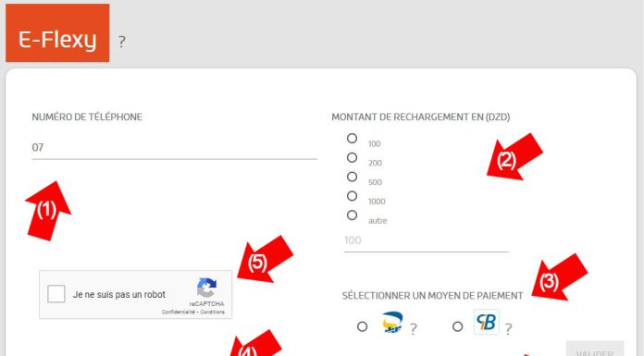Click the E-Flexy orange logo tile
The width and height of the screenshot is (644, 356).
(x=57, y=33)
